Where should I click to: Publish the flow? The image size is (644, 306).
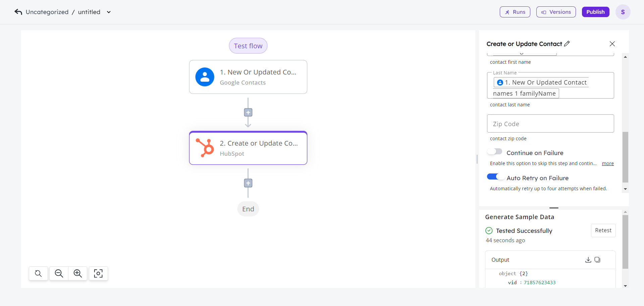[x=595, y=12]
